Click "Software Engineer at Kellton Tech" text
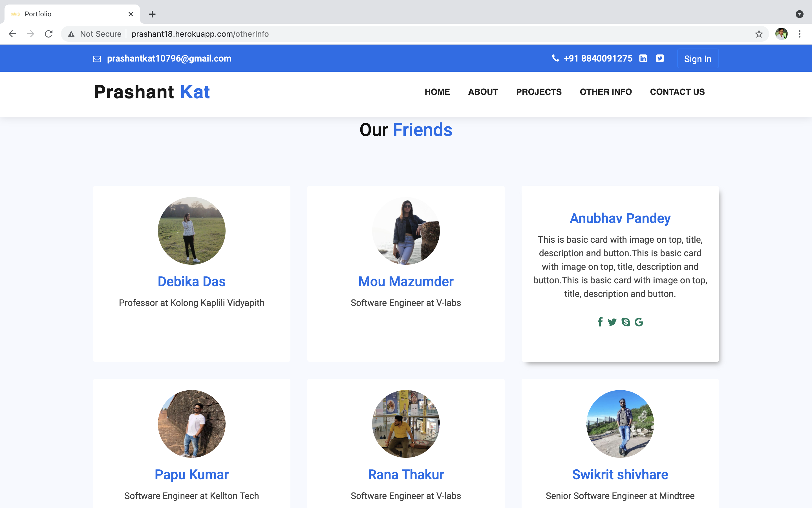 tap(192, 496)
